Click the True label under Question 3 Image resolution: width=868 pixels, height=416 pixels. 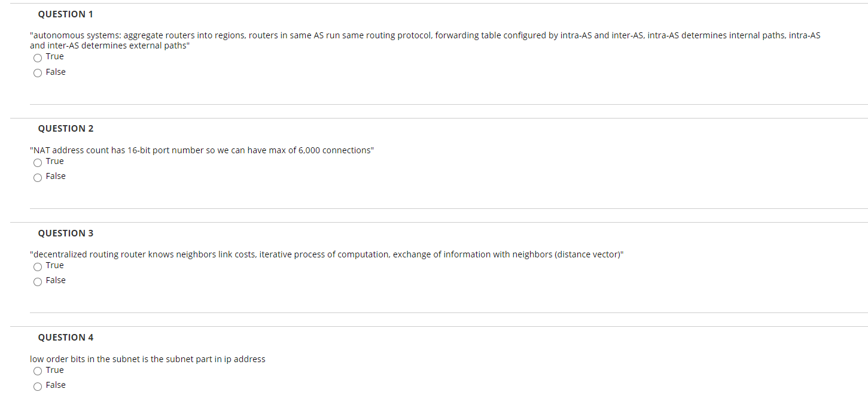point(55,265)
